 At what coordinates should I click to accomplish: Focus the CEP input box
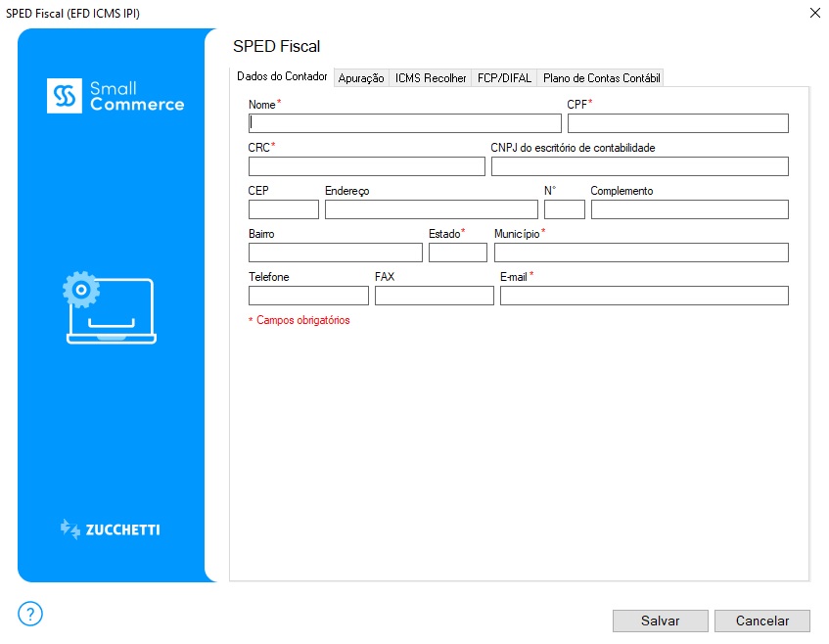pos(283,209)
